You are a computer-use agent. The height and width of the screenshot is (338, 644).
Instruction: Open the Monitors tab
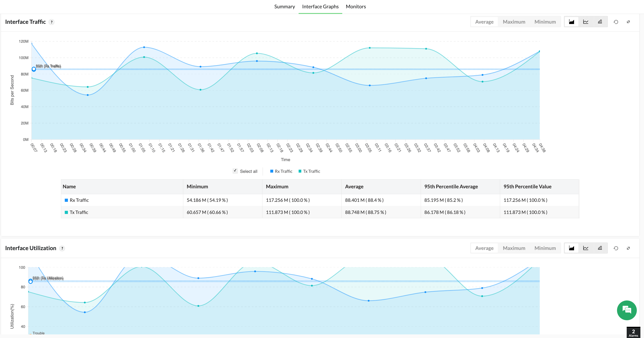tap(356, 7)
